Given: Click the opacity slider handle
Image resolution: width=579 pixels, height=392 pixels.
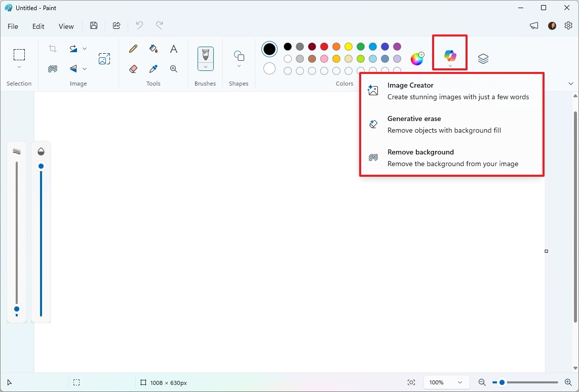Looking at the screenshot, I should pyautogui.click(x=41, y=166).
